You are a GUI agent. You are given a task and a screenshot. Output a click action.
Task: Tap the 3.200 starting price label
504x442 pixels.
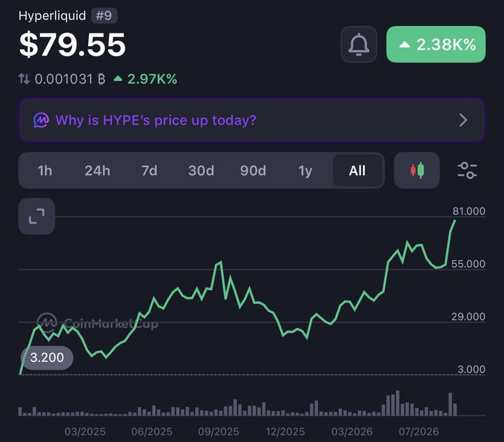pyautogui.click(x=47, y=357)
